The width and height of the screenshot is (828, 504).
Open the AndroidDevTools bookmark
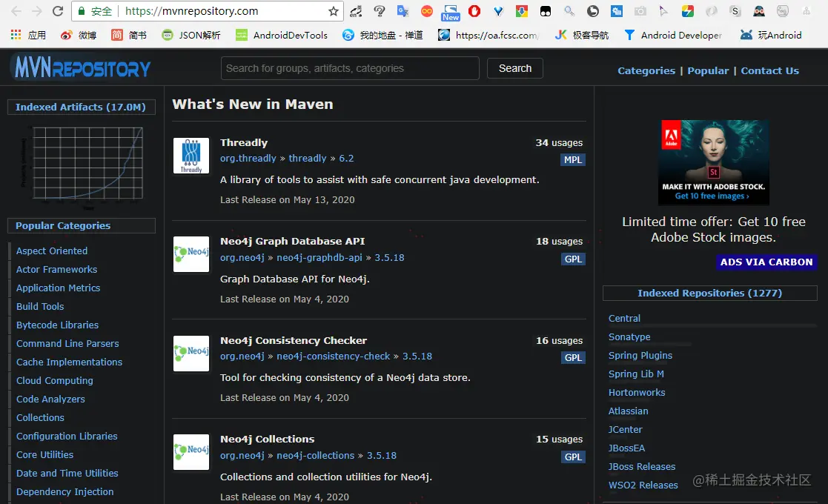click(282, 35)
